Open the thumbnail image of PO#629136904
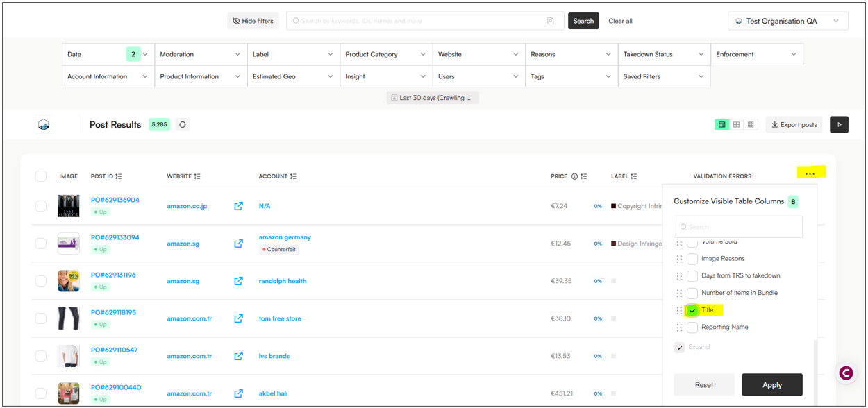 coord(69,206)
